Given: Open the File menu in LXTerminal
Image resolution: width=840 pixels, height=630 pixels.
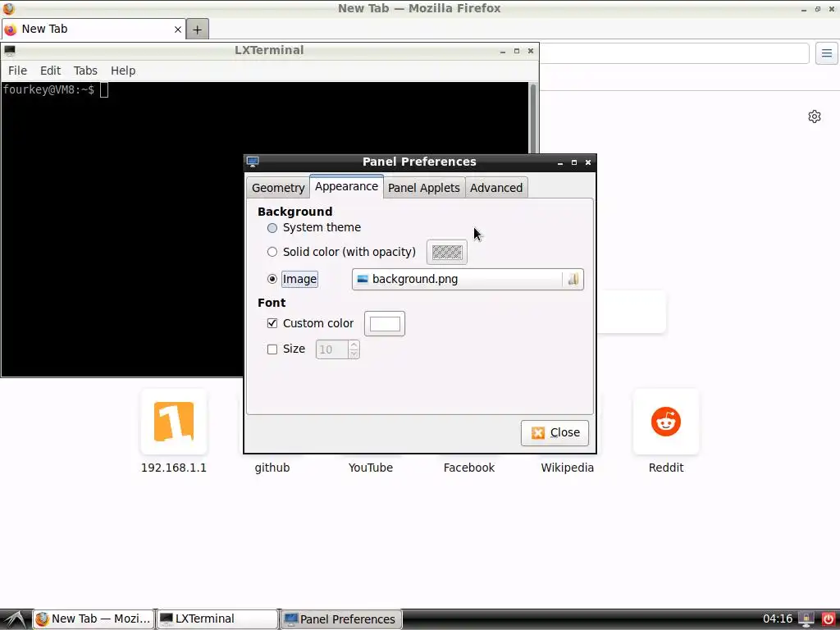Looking at the screenshot, I should click(x=17, y=71).
